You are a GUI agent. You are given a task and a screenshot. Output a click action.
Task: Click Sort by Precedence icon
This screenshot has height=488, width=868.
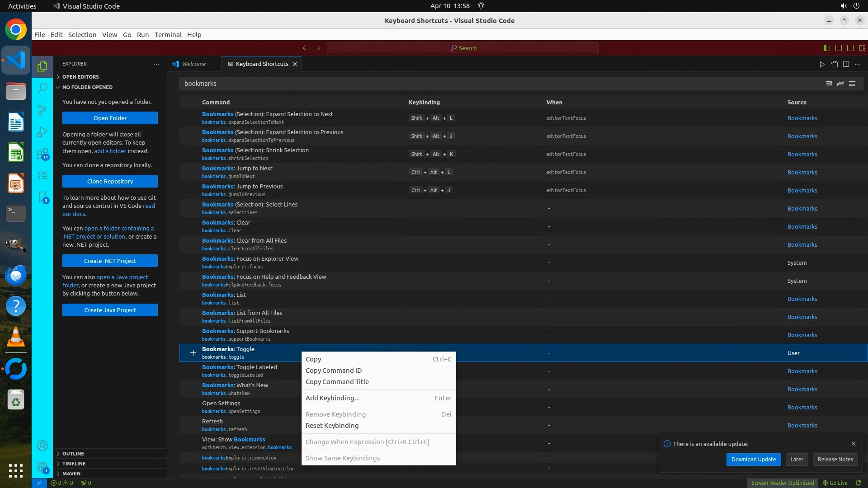[x=840, y=84]
